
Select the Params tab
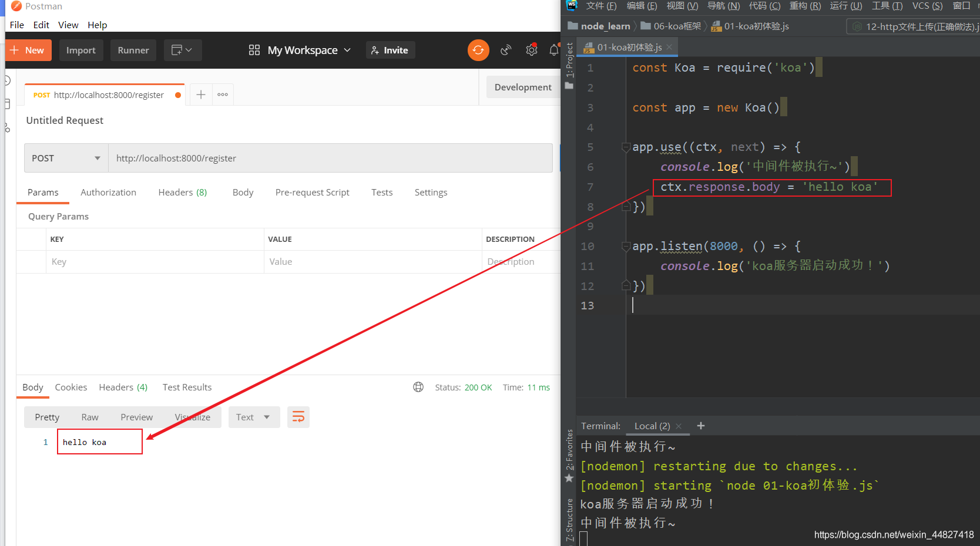tap(43, 193)
